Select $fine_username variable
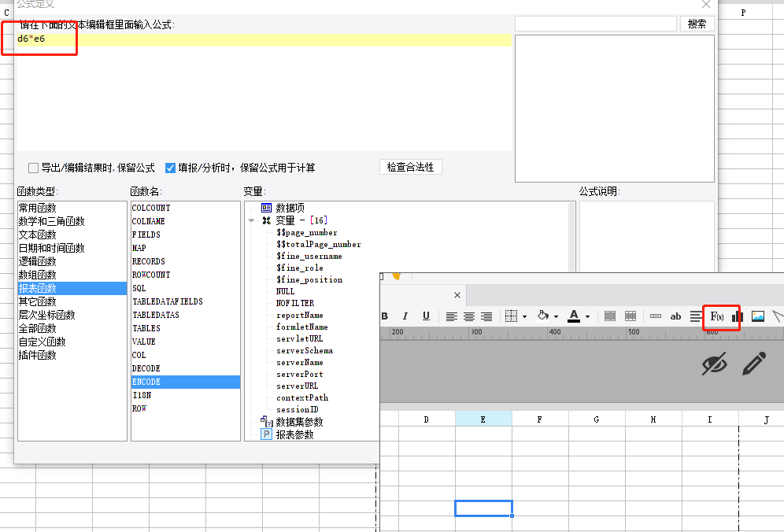This screenshot has width=784, height=532. point(309,256)
